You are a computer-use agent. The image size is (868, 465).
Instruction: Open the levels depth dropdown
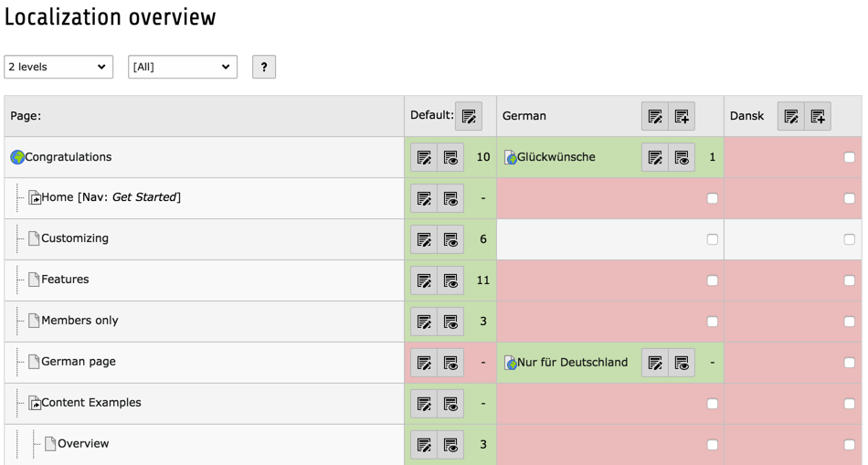pos(58,67)
